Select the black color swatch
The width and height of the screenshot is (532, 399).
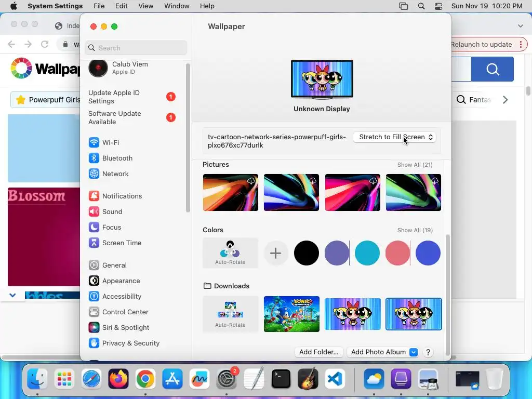pos(307,253)
